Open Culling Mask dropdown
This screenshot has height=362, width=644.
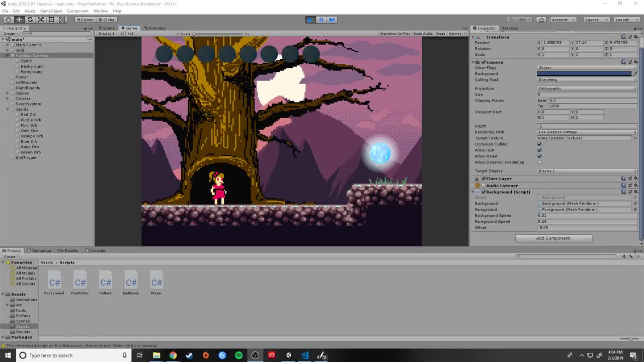point(587,79)
